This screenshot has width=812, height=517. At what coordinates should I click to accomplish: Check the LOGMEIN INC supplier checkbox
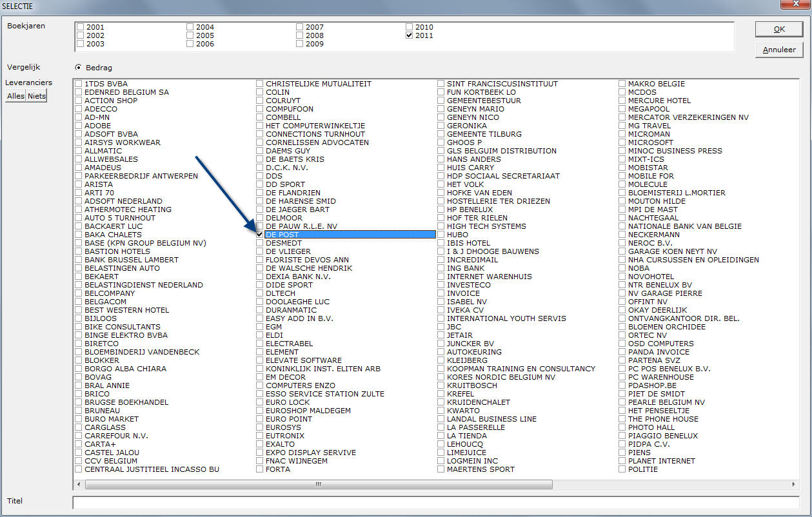click(x=441, y=461)
